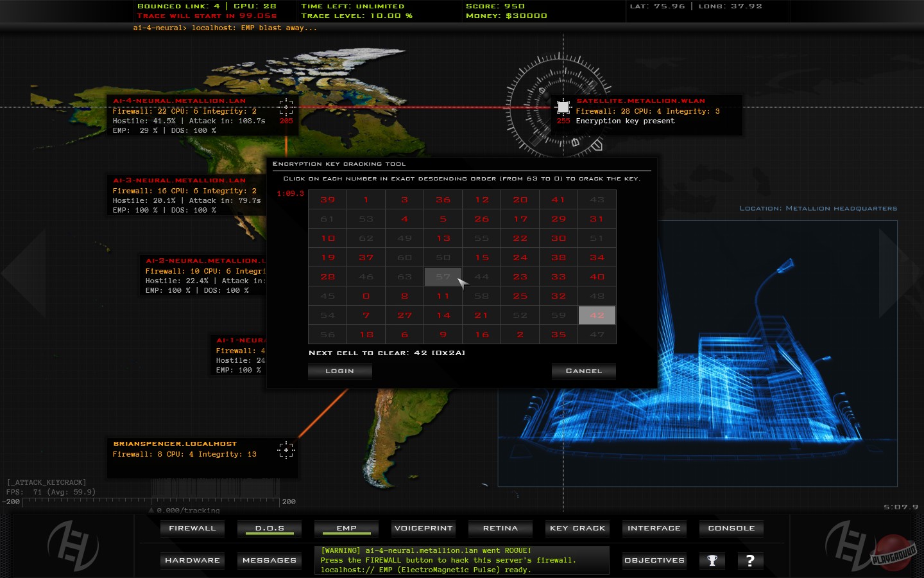Clear the highlighted cell 42 in the grid

[x=597, y=315]
